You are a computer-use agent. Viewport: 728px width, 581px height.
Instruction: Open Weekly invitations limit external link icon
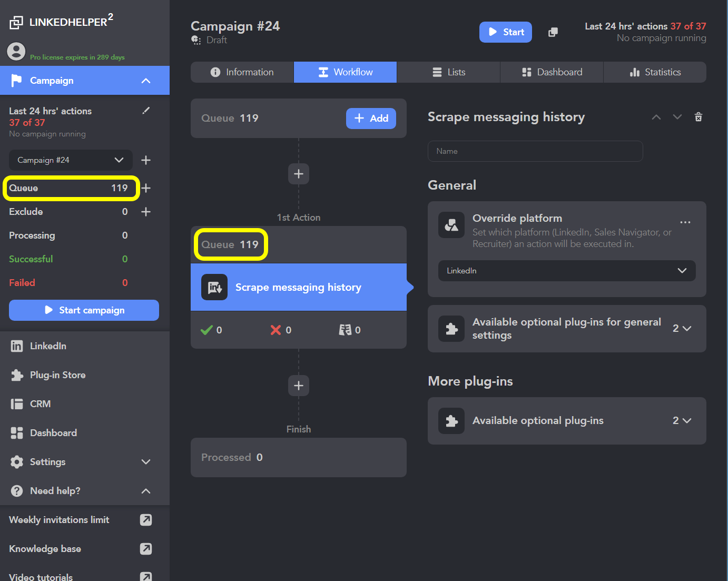point(146,520)
